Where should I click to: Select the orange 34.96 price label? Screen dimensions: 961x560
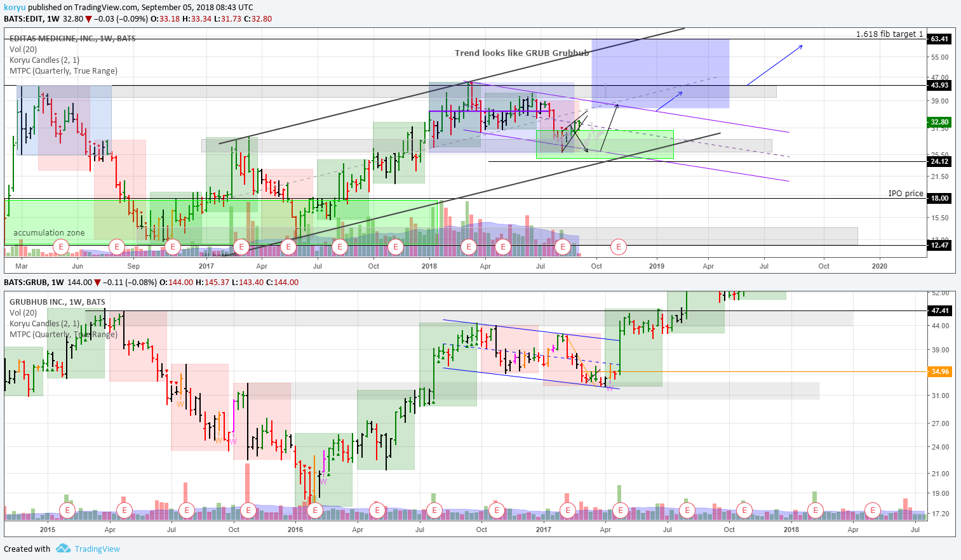click(x=939, y=371)
